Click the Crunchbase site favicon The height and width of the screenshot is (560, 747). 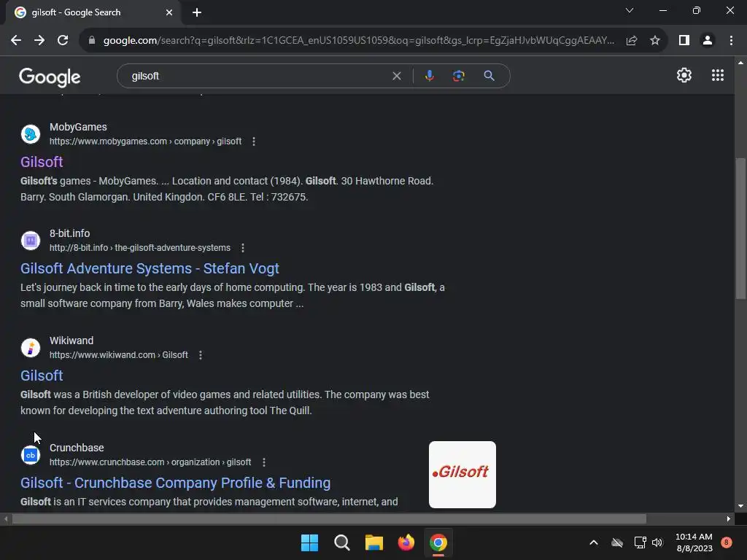coord(31,455)
